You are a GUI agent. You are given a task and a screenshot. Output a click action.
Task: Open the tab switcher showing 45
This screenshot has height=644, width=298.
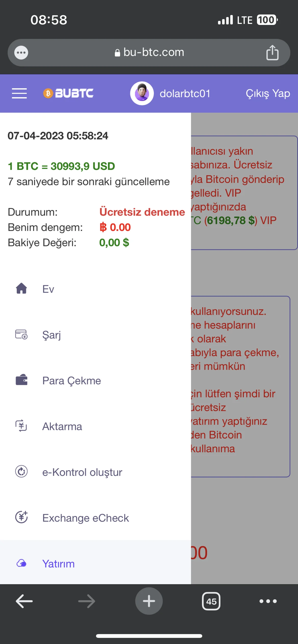pos(211,601)
